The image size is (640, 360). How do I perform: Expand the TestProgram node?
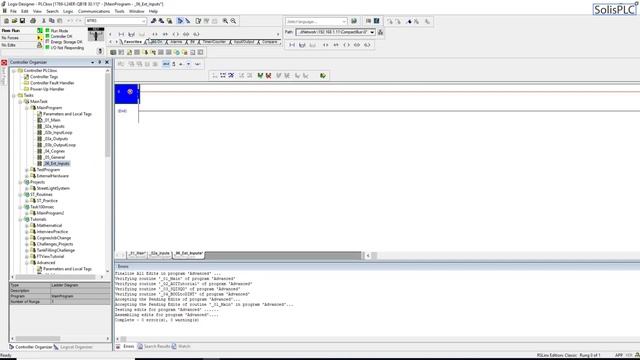[27, 170]
